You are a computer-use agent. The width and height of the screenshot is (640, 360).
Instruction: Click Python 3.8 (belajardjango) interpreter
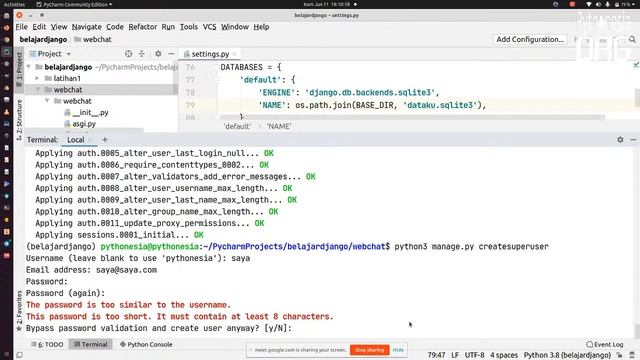[567, 355]
